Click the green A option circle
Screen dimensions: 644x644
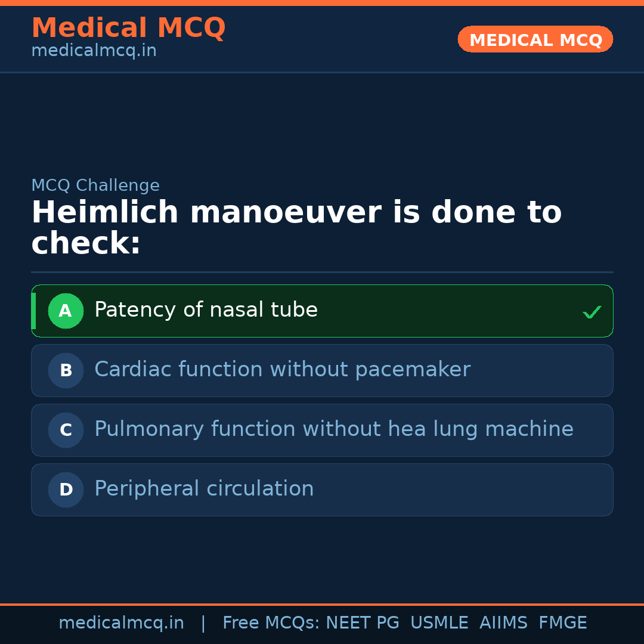pos(66,311)
